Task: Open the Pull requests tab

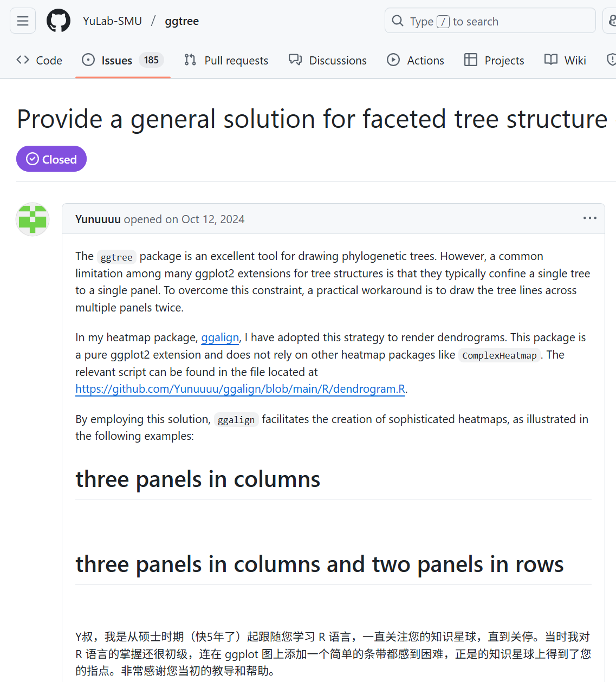Action: tap(226, 60)
